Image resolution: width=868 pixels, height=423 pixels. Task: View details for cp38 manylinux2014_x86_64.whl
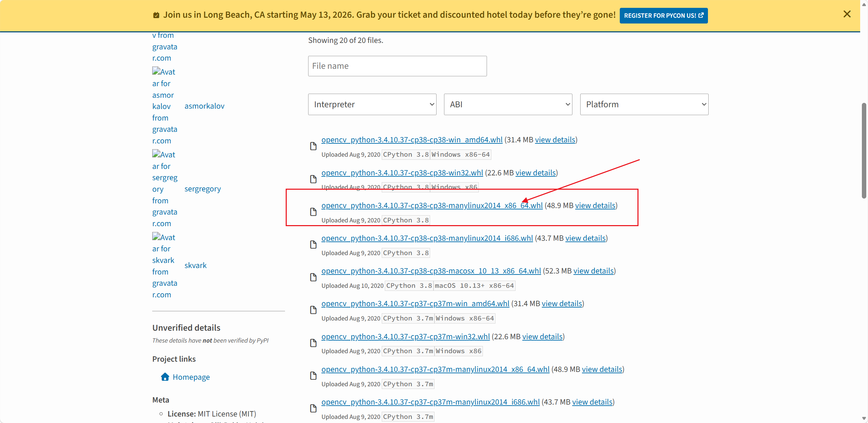[595, 205]
